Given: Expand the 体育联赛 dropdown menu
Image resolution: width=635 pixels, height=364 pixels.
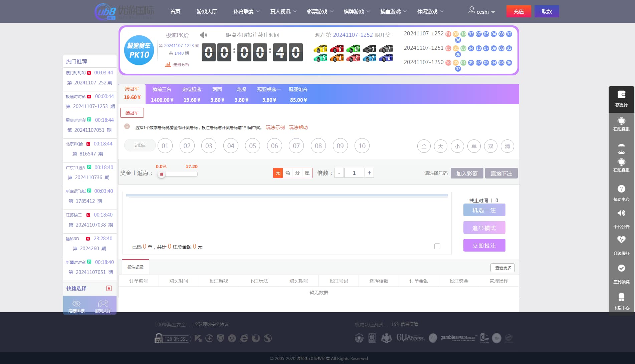Looking at the screenshot, I should tap(246, 11).
